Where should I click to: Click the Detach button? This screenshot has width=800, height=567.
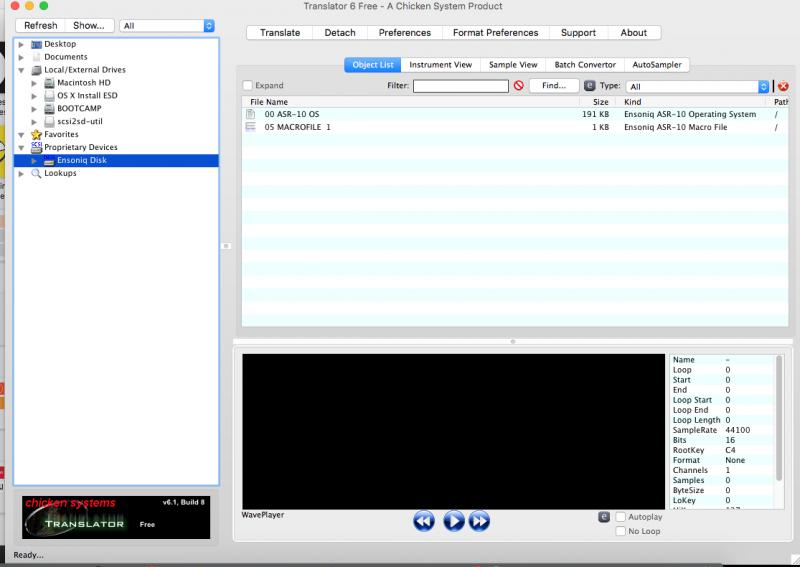pos(340,33)
